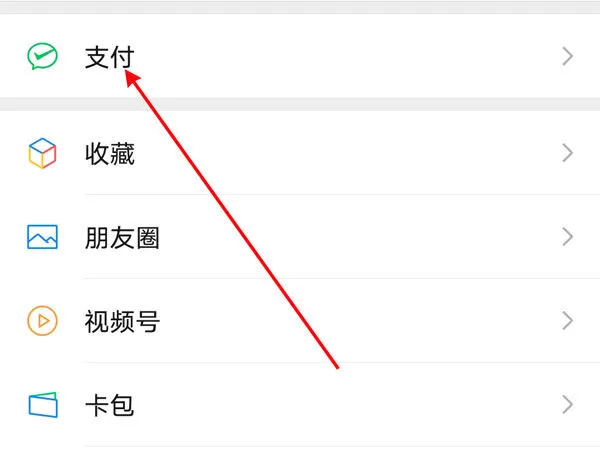Select the 卡包 text label
This screenshot has height=450, width=600.
[109, 406]
